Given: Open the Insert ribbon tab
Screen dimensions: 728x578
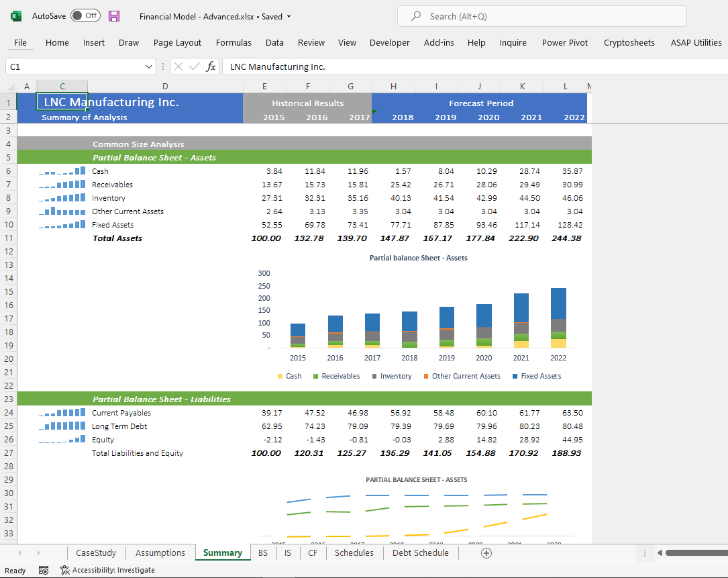Looking at the screenshot, I should click(94, 43).
